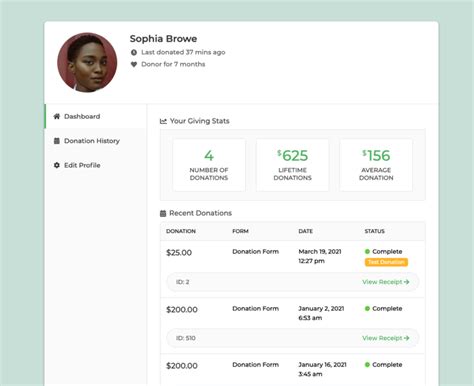Click the heart icon beside Donor for 7 months
The width and height of the screenshot is (474, 386).
pos(134,64)
